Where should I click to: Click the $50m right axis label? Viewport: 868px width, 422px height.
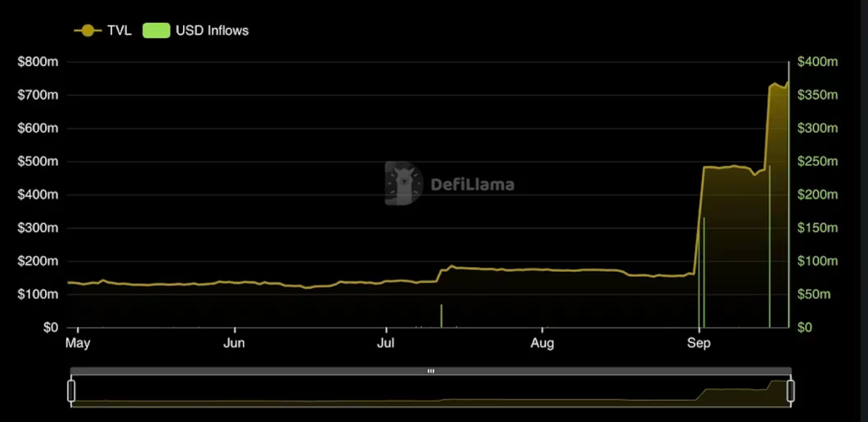tap(815, 294)
